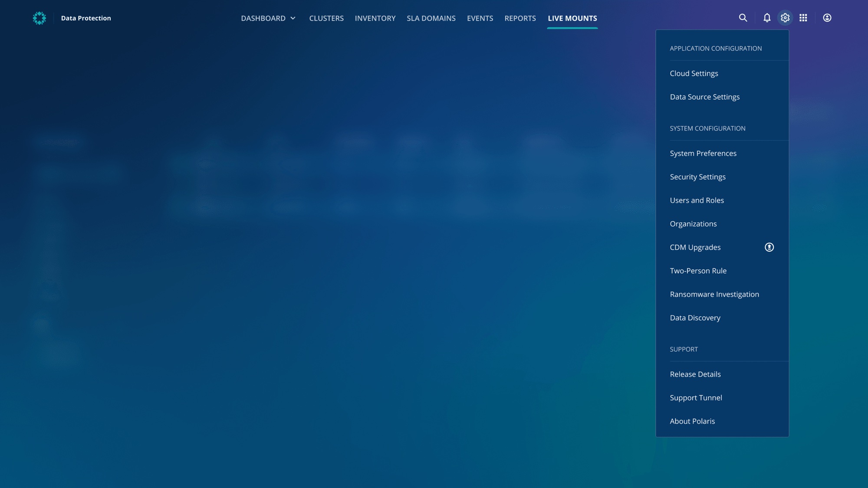868x488 pixels.
Task: Open the Reports tab
Action: [x=520, y=18]
